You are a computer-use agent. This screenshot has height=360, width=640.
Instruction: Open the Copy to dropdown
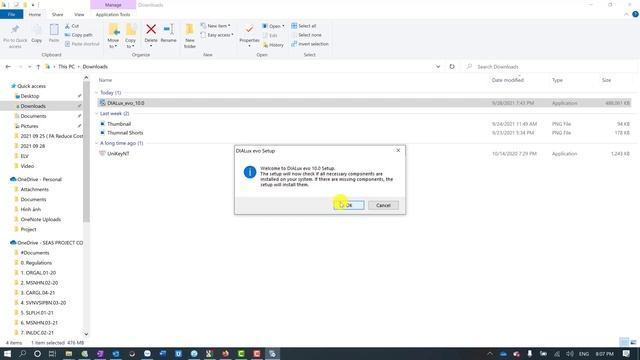point(131,36)
